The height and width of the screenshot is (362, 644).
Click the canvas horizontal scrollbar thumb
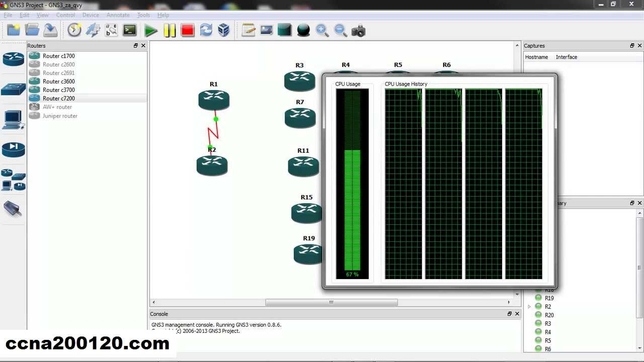tap(332, 302)
